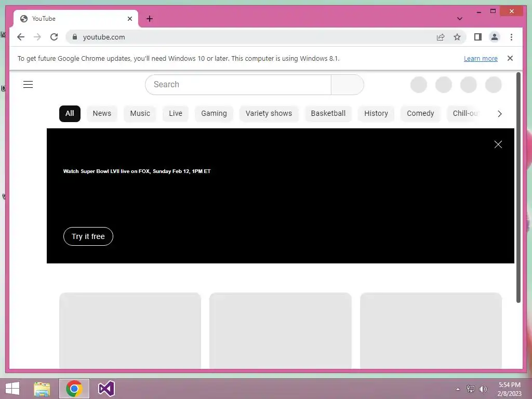Image resolution: width=532 pixels, height=399 pixels.
Task: Open the Chrome side panel
Action: click(x=478, y=37)
